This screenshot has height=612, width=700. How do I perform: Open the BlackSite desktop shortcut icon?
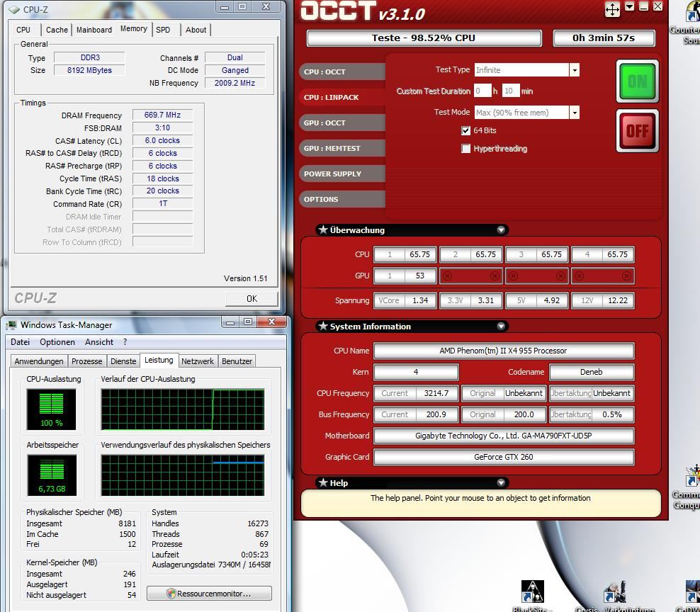click(x=533, y=591)
